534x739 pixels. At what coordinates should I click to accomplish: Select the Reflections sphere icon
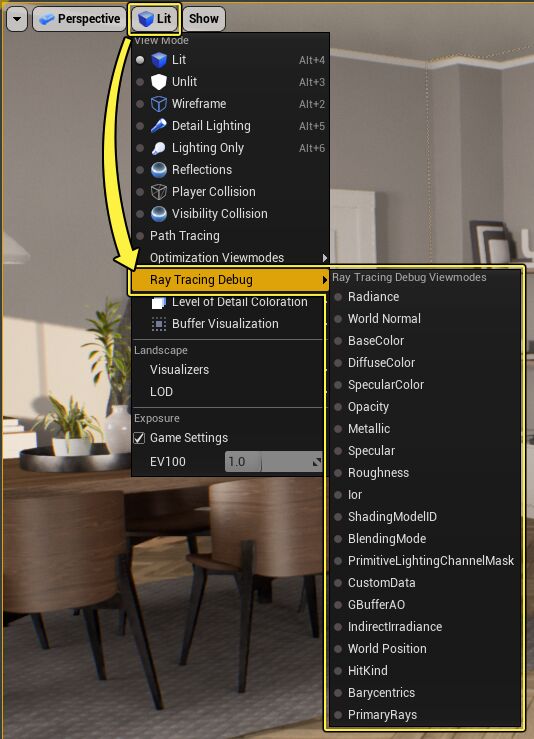(159, 170)
